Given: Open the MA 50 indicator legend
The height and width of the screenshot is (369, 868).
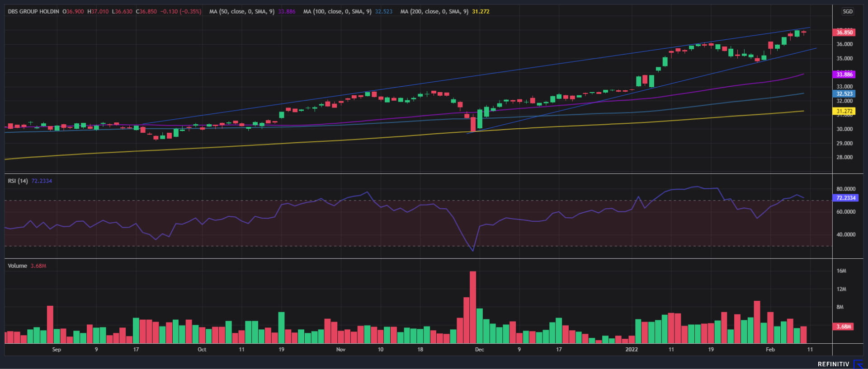Looking at the screenshot, I should [241, 12].
